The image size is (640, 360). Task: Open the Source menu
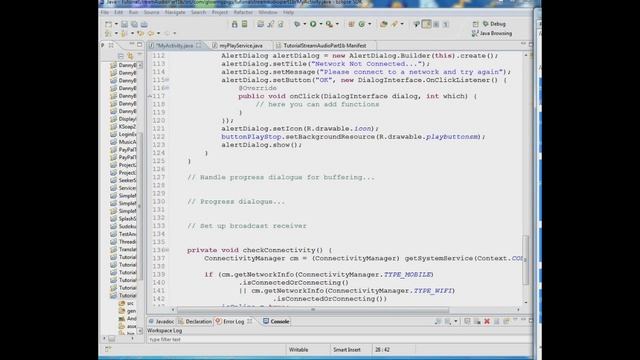pos(151,13)
